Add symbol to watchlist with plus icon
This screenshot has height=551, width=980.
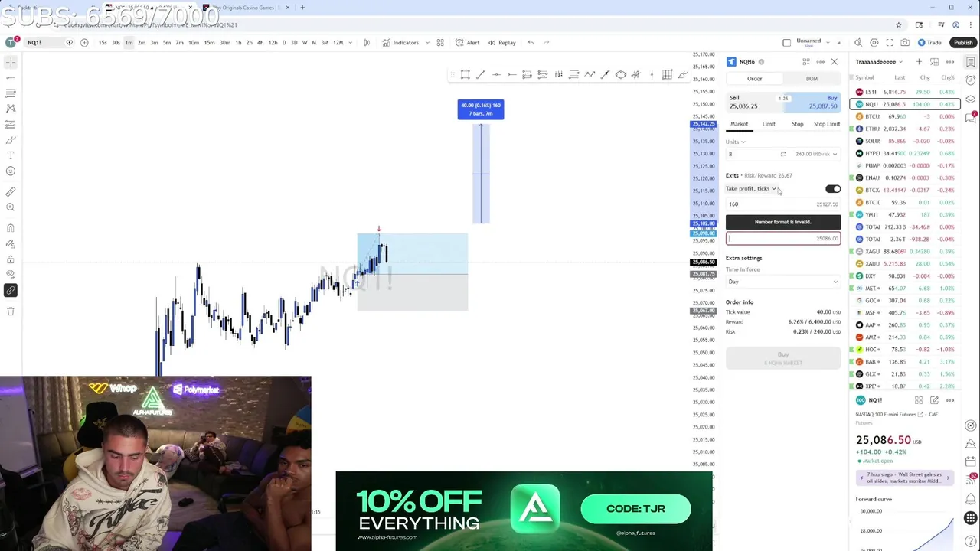click(x=919, y=61)
